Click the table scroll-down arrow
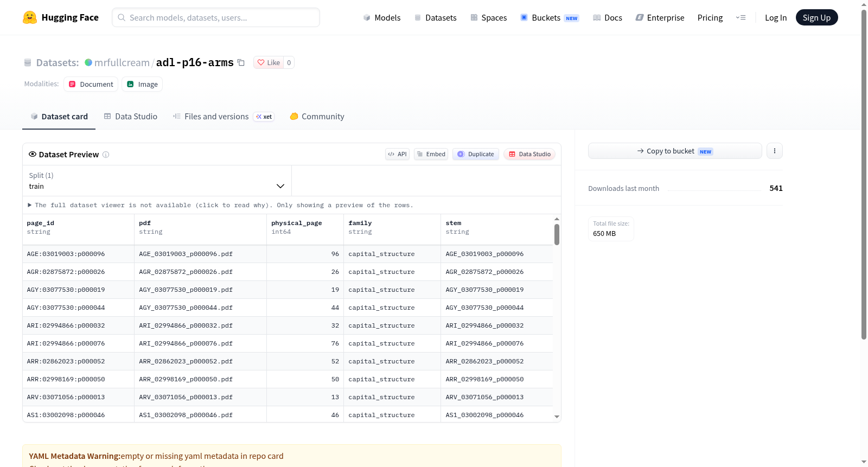The height and width of the screenshot is (467, 868). (557, 417)
